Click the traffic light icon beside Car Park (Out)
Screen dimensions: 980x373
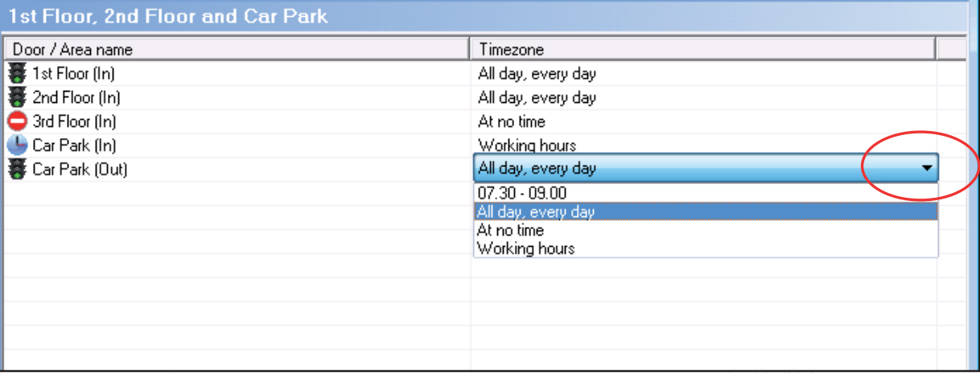point(16,169)
